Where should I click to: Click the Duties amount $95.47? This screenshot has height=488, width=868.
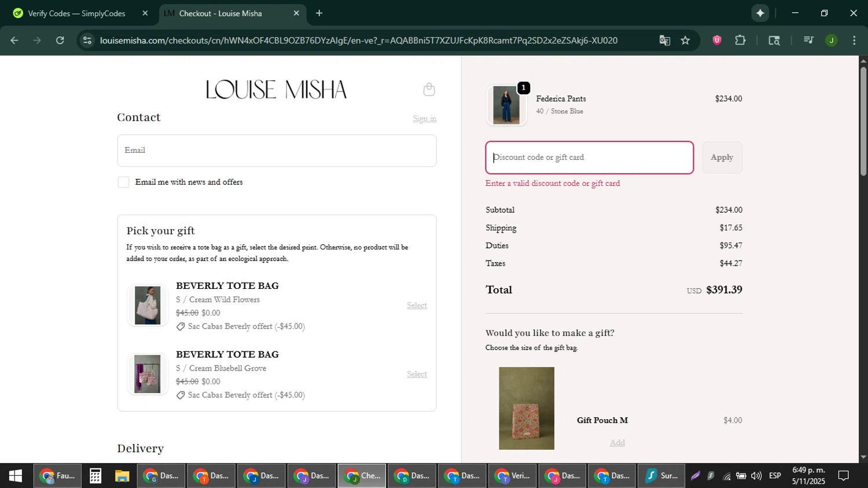pos(731,245)
